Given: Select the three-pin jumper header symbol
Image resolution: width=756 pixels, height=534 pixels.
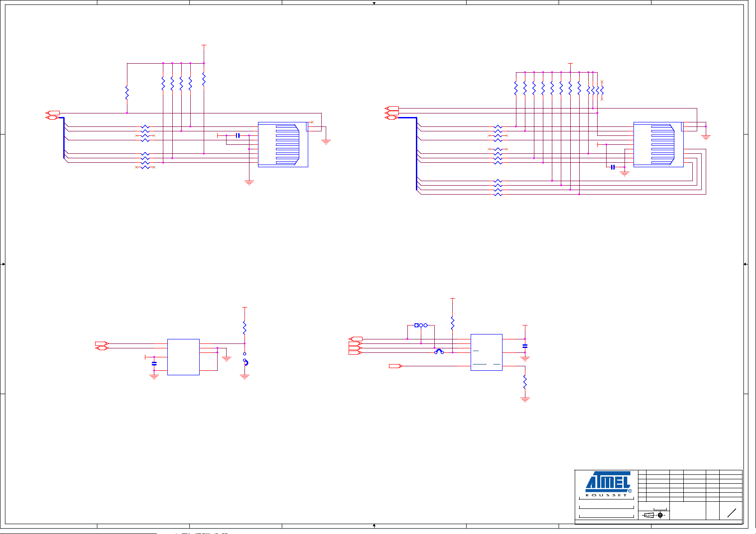Looking at the screenshot, I should [421, 325].
